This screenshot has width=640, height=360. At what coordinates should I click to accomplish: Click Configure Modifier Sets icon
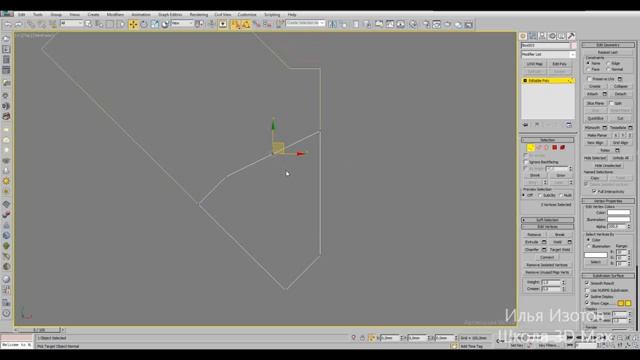pyautogui.click(x=569, y=124)
